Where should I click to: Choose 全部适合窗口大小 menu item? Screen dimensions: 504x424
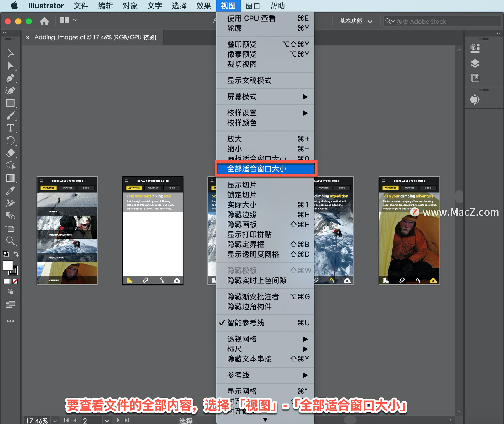coord(266,169)
